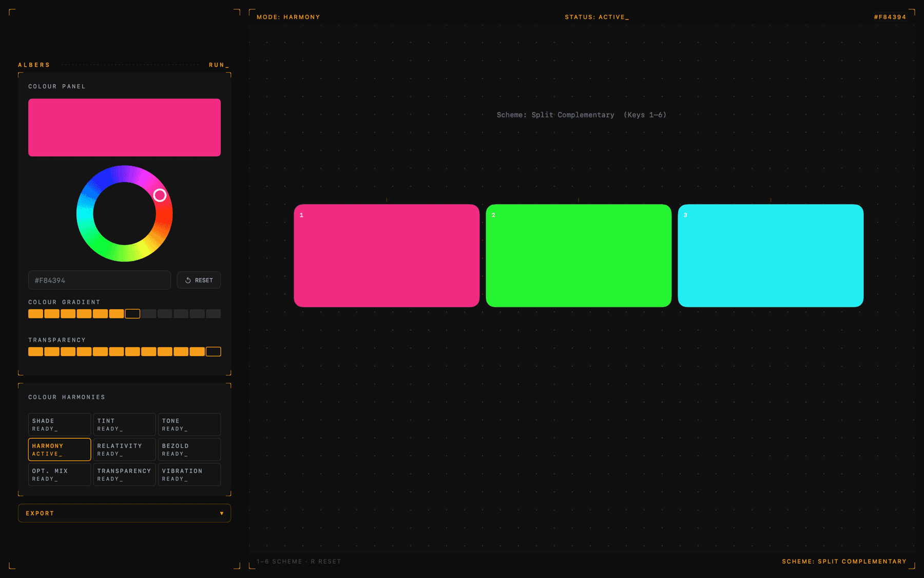Click the hex input field showing #F84394
Viewport: 924px width, 578px height.
tap(99, 280)
